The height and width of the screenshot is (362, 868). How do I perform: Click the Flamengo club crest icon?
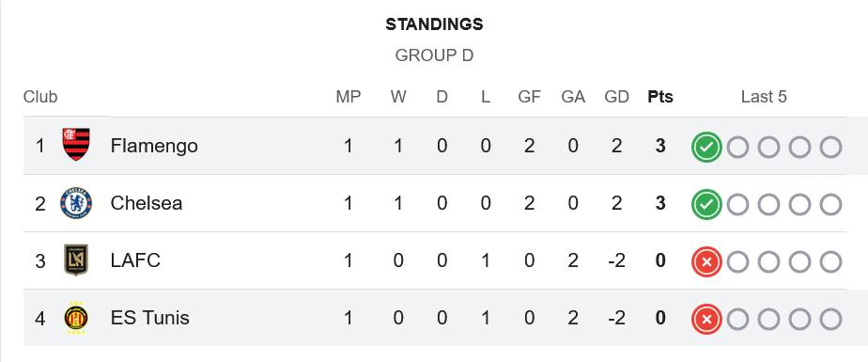point(76,145)
